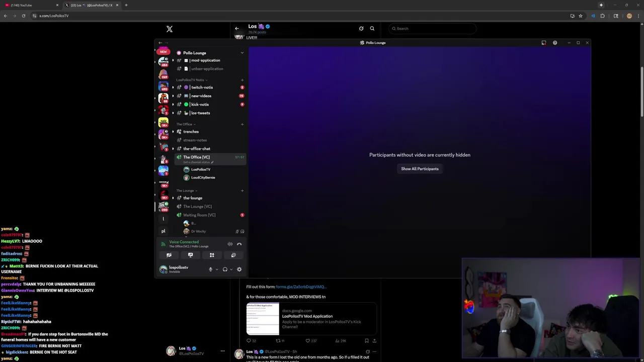Open the unban-application channel
Image resolution: width=644 pixels, height=362 pixels.
(209, 69)
